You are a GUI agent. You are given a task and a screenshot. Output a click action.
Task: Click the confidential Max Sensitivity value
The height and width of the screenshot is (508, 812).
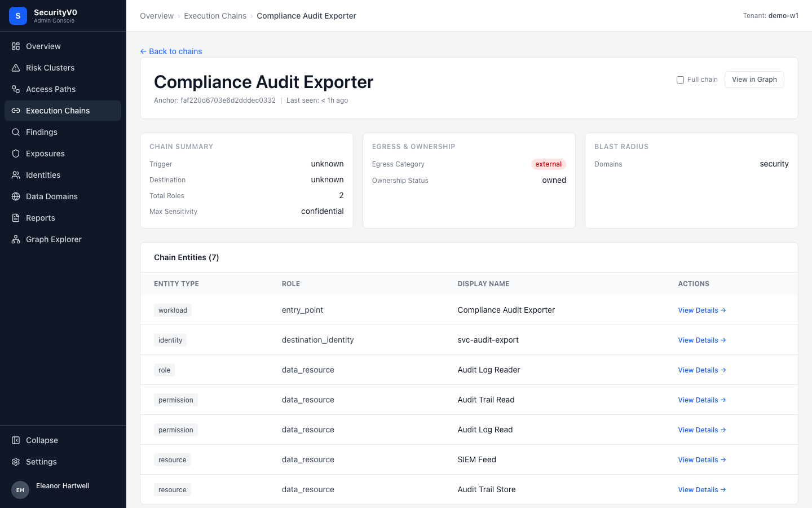pos(323,211)
